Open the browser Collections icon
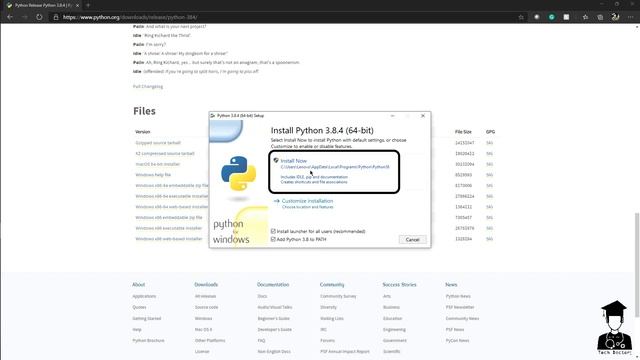 click(600, 17)
